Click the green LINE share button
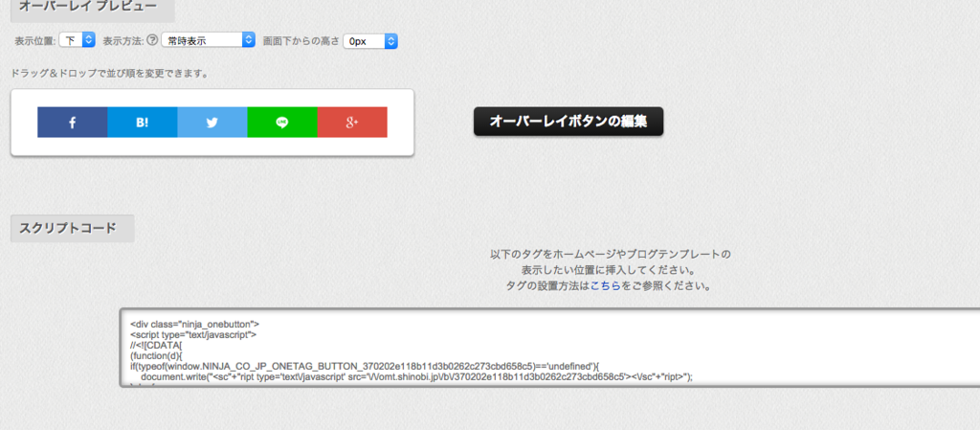Image resolution: width=980 pixels, height=430 pixels. click(282, 122)
